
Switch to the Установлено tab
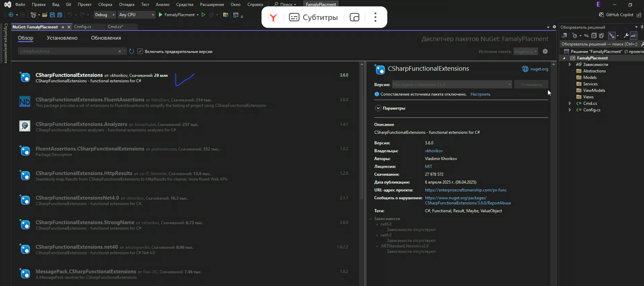[62, 38]
